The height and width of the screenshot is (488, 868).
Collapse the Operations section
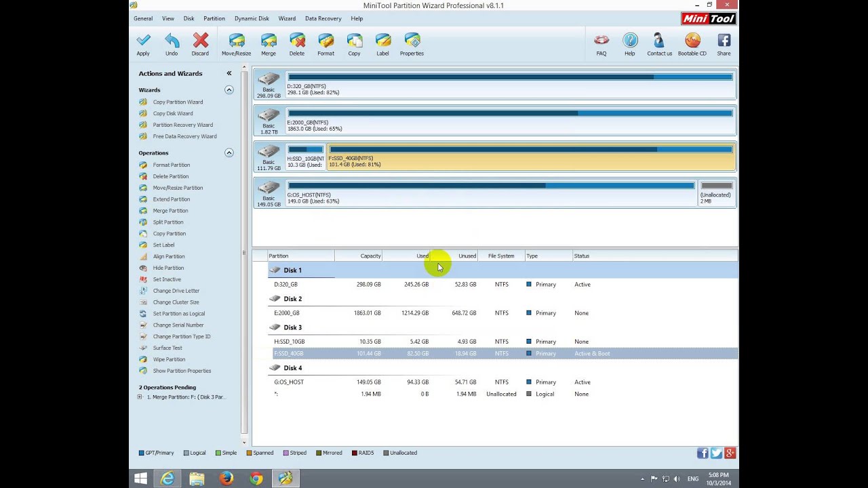click(x=229, y=152)
